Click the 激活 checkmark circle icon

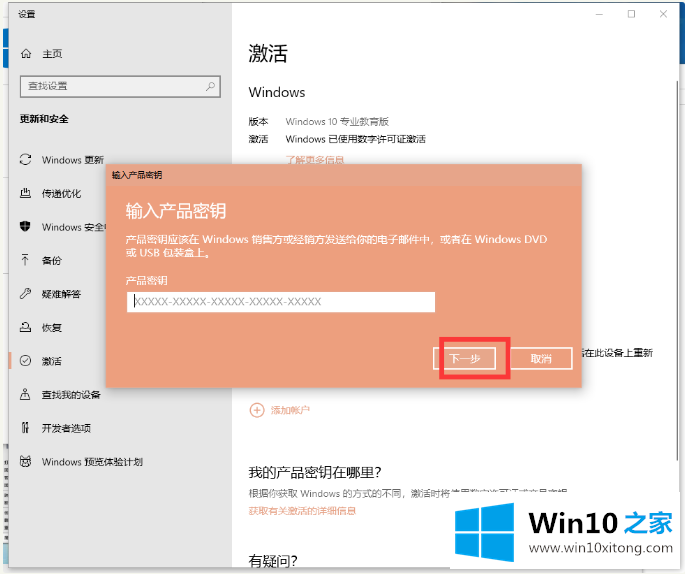click(x=25, y=360)
